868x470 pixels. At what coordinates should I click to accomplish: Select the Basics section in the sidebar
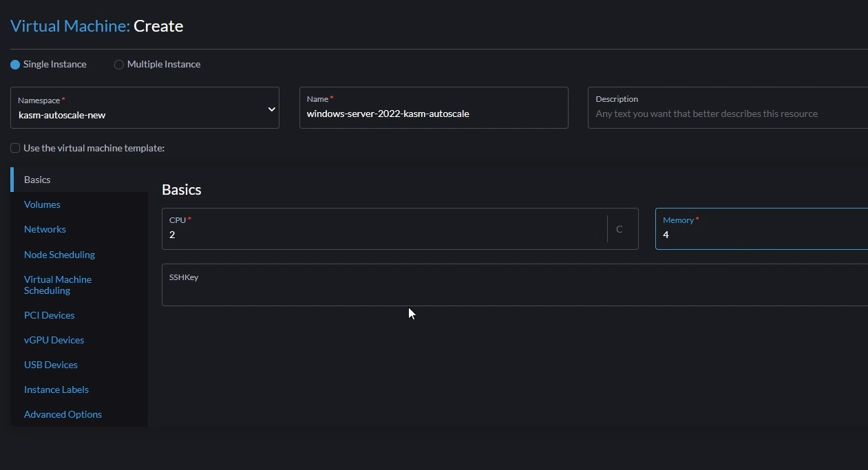pyautogui.click(x=37, y=180)
